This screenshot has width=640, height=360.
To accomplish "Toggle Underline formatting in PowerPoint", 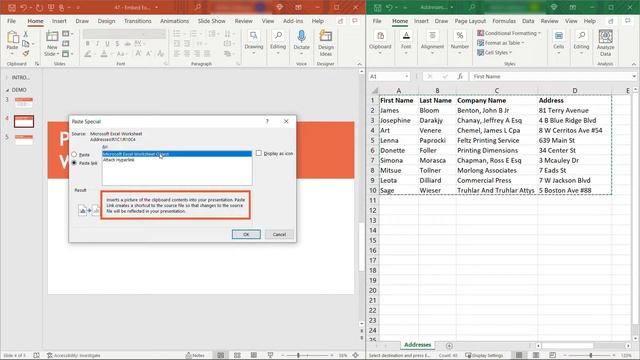I will pos(107,44).
